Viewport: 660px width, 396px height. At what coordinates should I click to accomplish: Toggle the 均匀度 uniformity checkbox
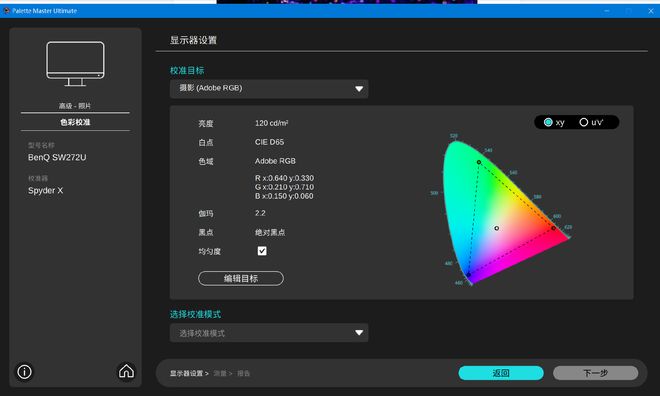(x=262, y=251)
